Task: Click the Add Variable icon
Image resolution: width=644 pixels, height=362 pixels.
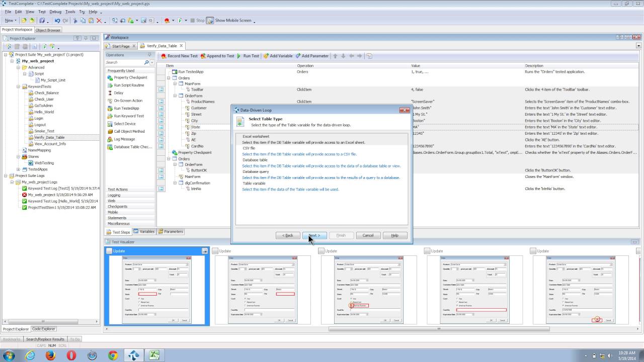Action: tap(266, 56)
